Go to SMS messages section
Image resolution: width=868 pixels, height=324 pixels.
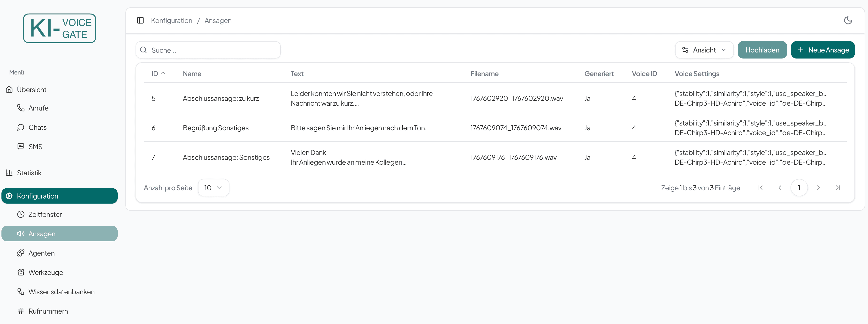coord(35,147)
